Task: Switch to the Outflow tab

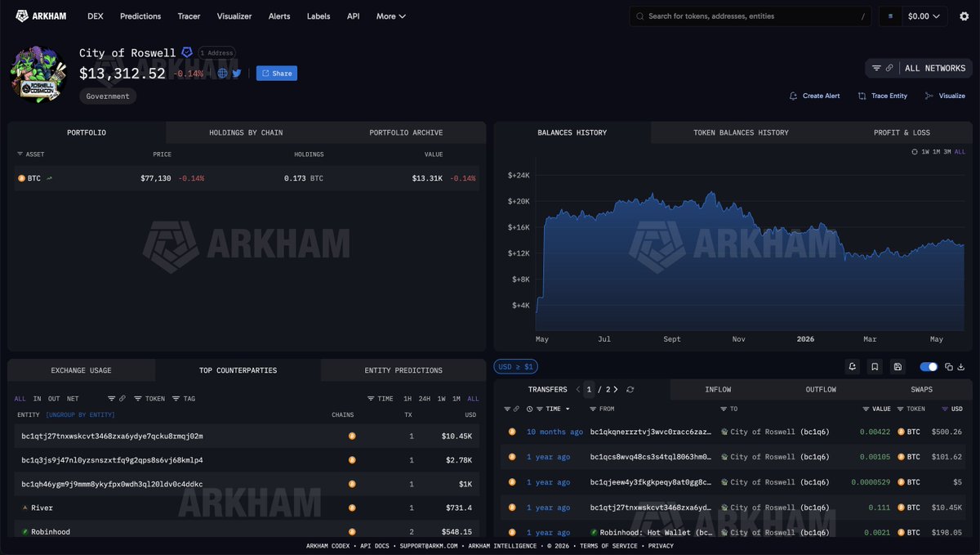Action: (821, 390)
